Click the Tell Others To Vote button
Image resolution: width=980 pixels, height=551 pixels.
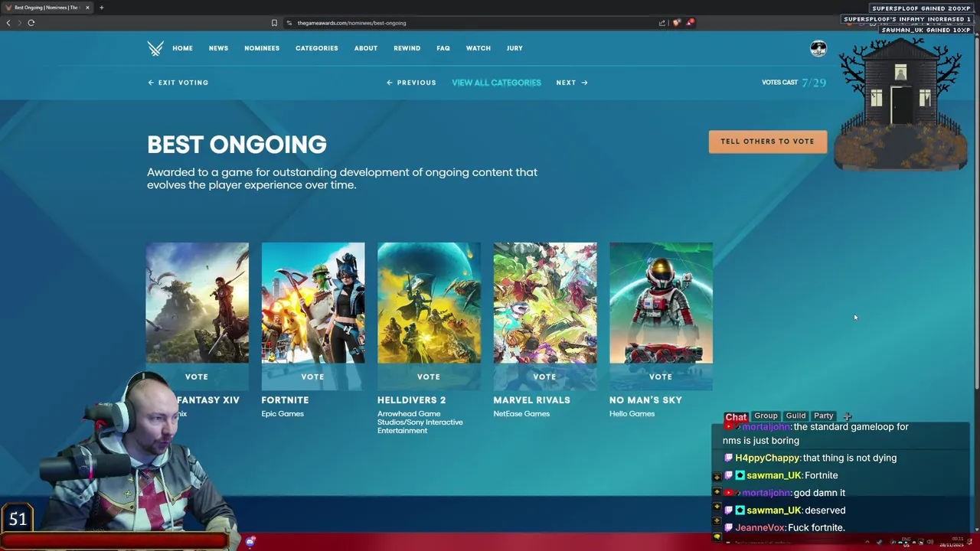pyautogui.click(x=768, y=142)
